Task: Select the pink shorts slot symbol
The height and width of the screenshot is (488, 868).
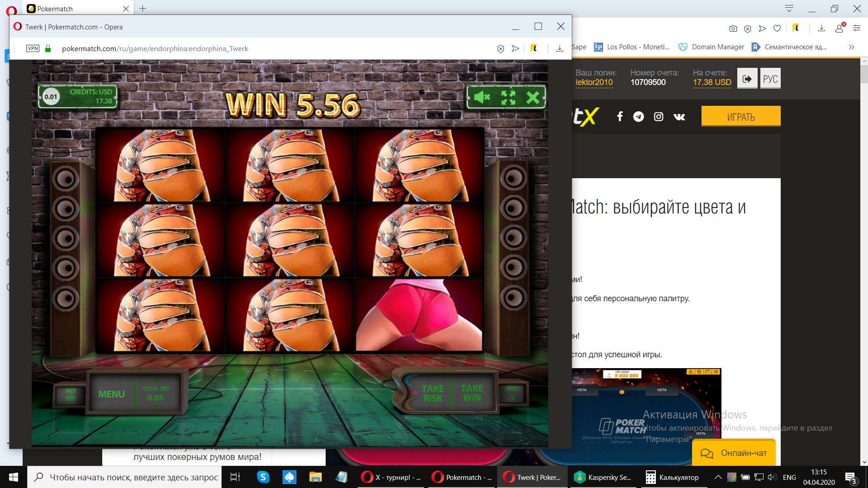Action: (419, 315)
